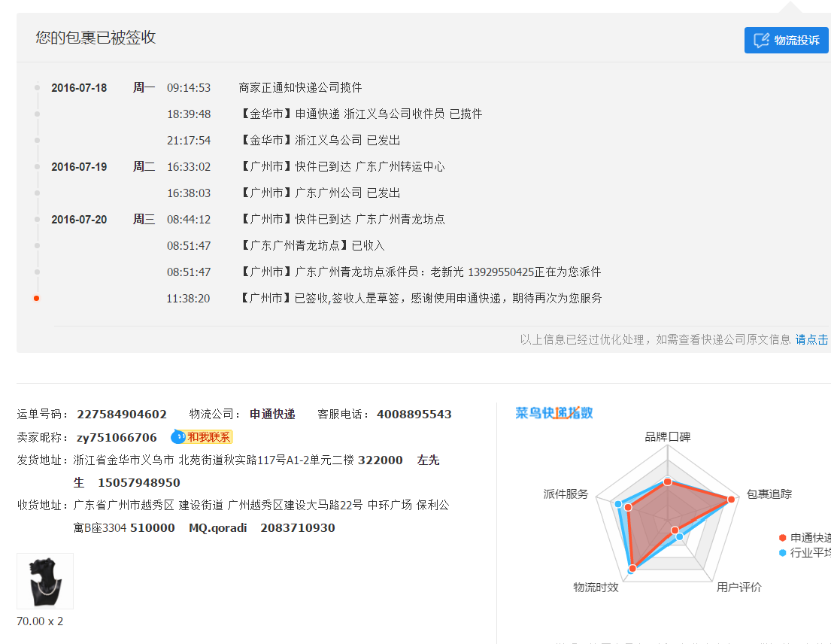Viewport: 831px width, 644px height.
Task: Toggle 申通快递 red legend dot
Action: point(783,538)
